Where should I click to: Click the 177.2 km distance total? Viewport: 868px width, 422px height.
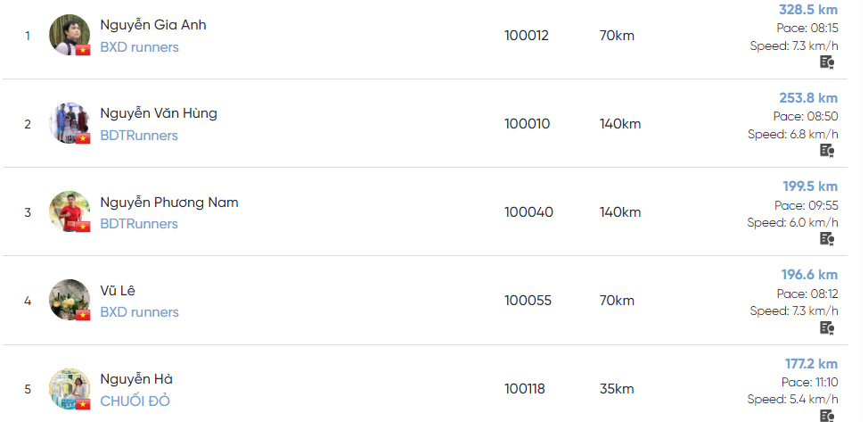tap(811, 364)
